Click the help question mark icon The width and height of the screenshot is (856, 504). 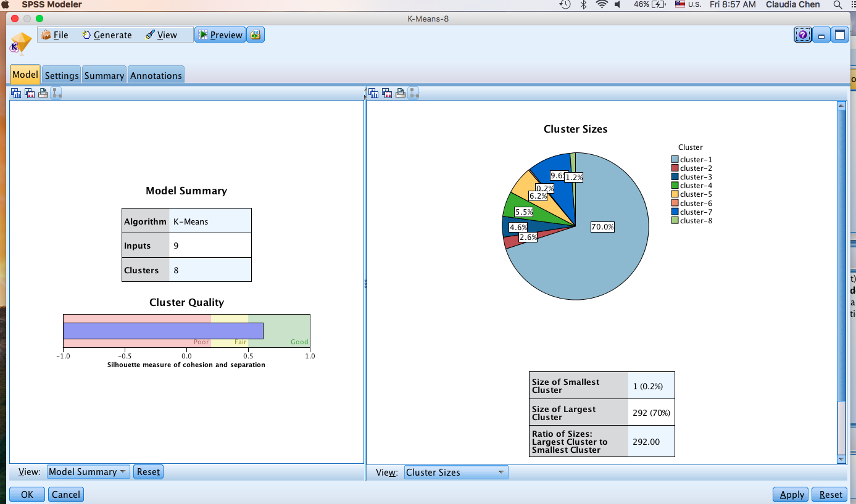click(802, 35)
